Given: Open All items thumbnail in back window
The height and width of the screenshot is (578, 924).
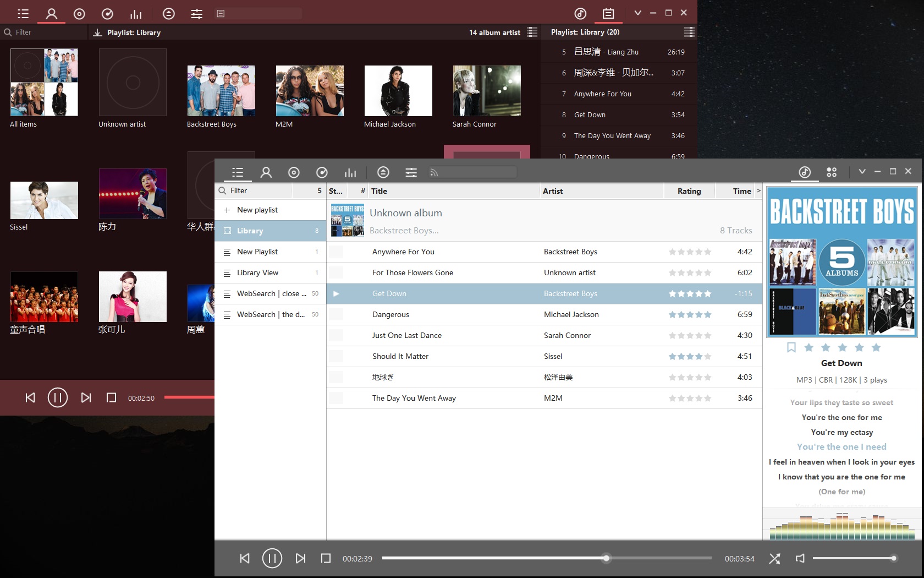Looking at the screenshot, I should click(x=44, y=82).
